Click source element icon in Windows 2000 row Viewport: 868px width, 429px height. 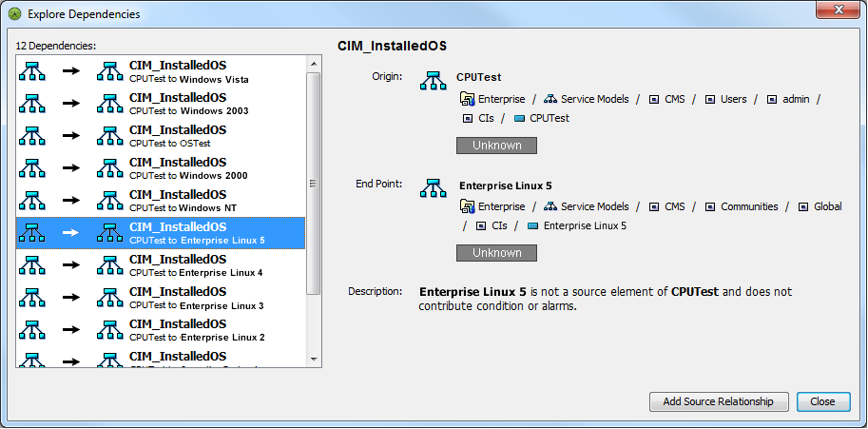coord(31,167)
